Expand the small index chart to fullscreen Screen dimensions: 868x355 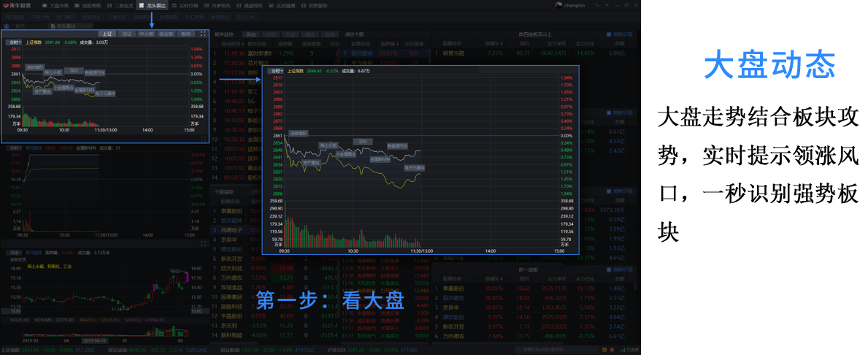pos(202,34)
